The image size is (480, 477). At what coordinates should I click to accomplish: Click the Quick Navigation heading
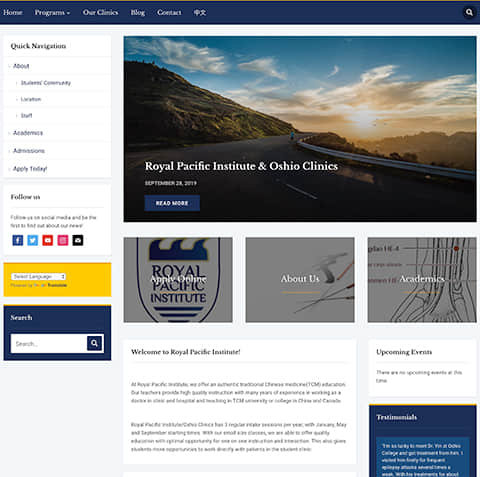38,46
